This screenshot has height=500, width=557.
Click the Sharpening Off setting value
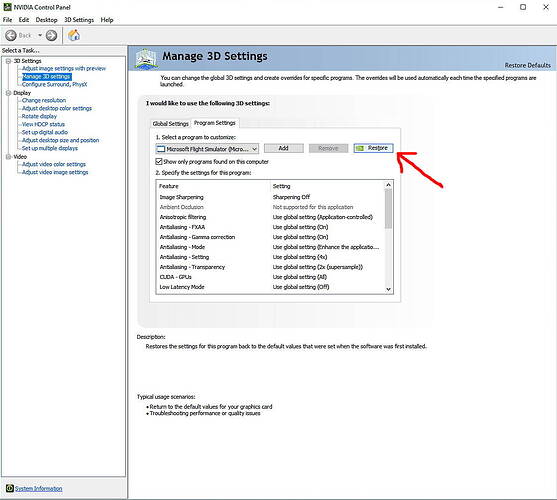tap(291, 197)
